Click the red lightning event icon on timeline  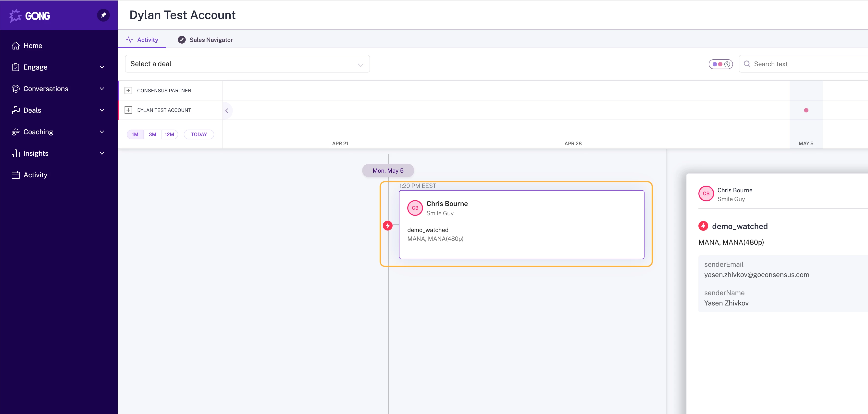coord(388,225)
